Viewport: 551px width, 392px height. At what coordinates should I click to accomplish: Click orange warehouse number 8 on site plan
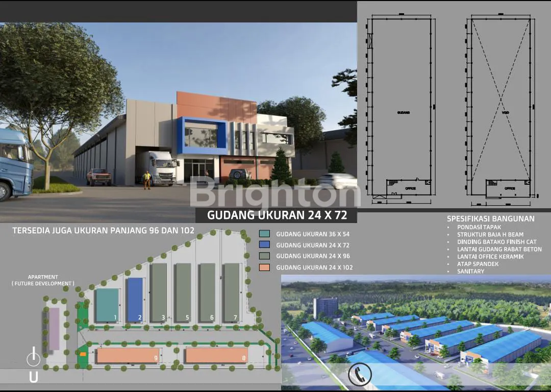[216, 355]
